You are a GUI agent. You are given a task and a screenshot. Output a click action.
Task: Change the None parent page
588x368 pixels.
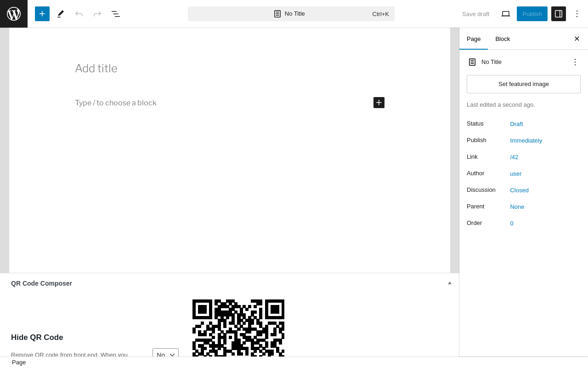tap(517, 207)
